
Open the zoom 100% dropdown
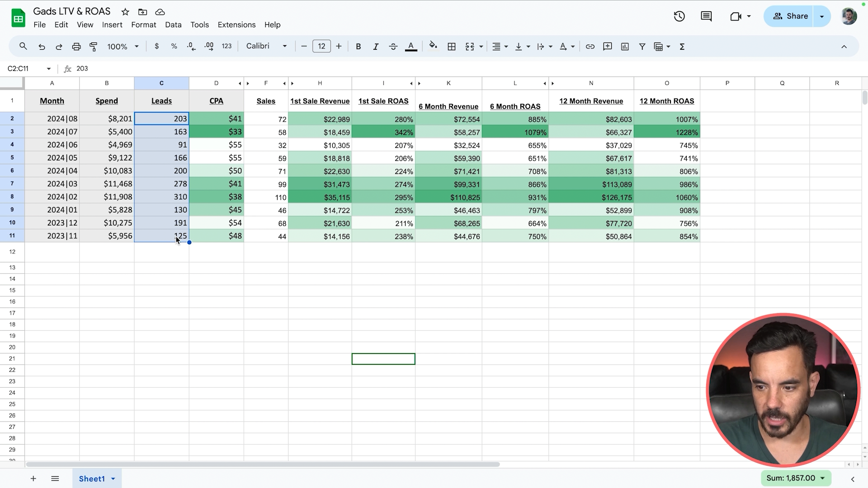coord(123,47)
